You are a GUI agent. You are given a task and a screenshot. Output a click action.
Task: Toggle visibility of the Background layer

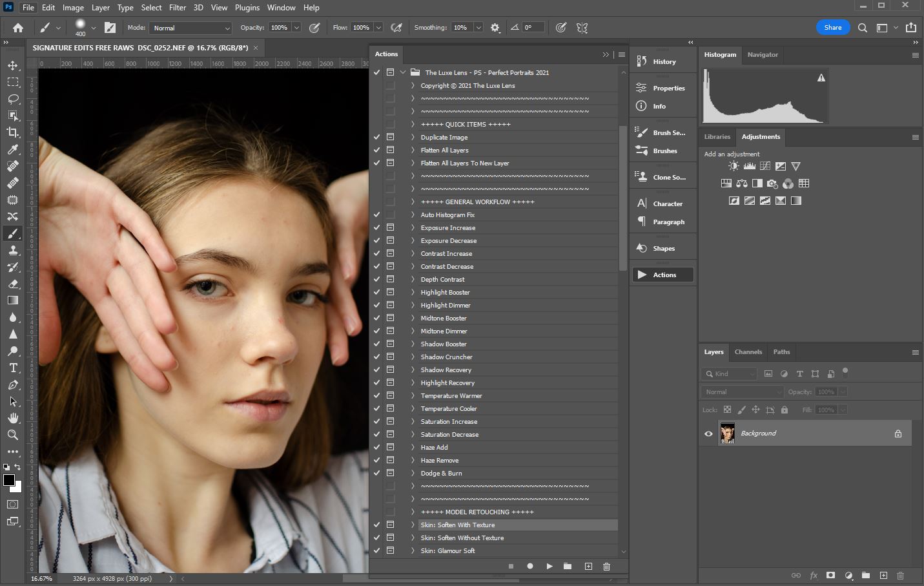click(x=708, y=434)
